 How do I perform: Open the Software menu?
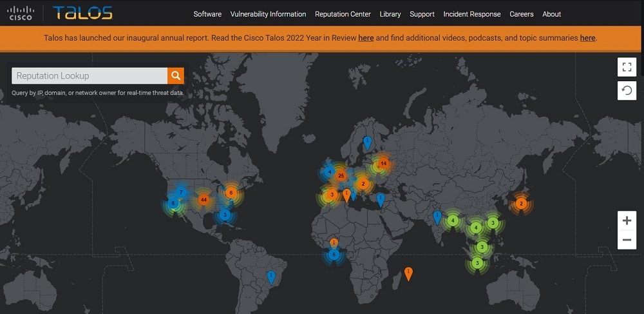(x=207, y=14)
